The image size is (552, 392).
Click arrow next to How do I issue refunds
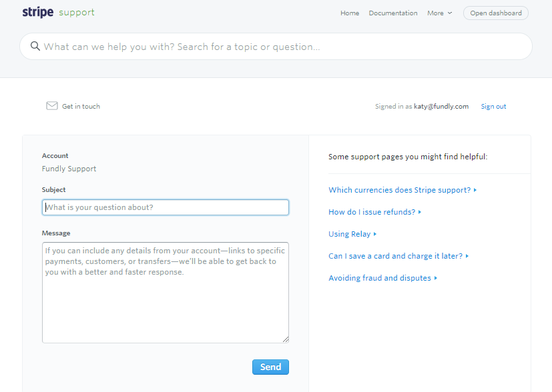point(420,213)
